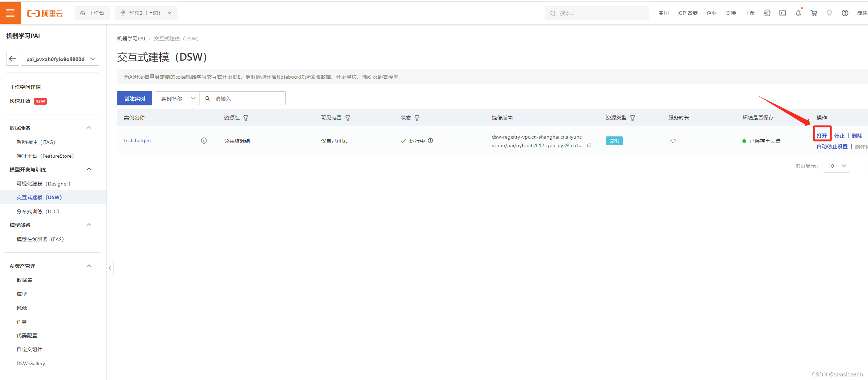Open 工作空间详情 in sidebar
Viewport: 868px width, 380px height.
pyautogui.click(x=25, y=87)
